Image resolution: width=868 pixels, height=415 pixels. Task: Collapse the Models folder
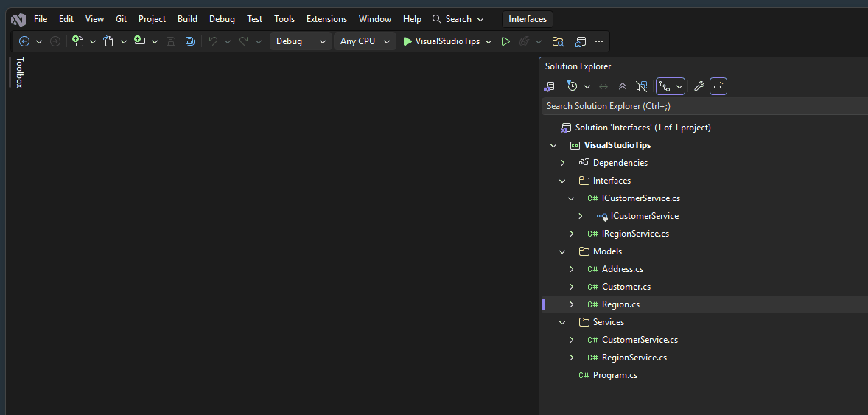562,251
